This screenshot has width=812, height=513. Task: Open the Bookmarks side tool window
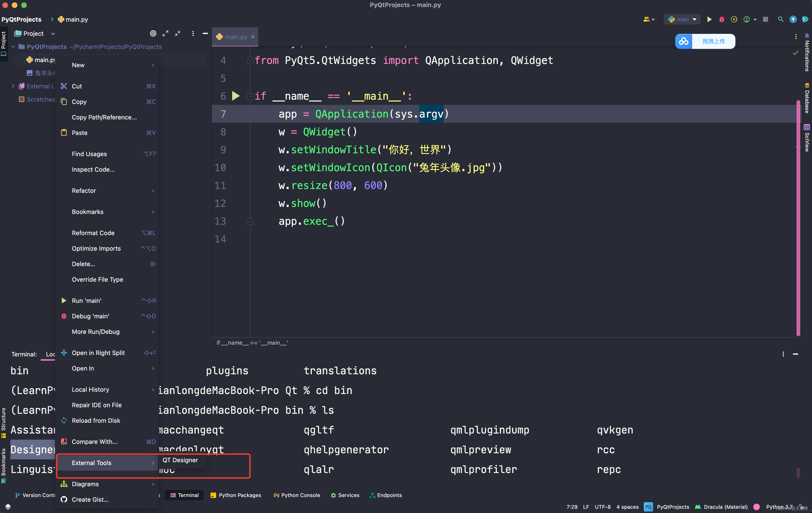pos(4,466)
